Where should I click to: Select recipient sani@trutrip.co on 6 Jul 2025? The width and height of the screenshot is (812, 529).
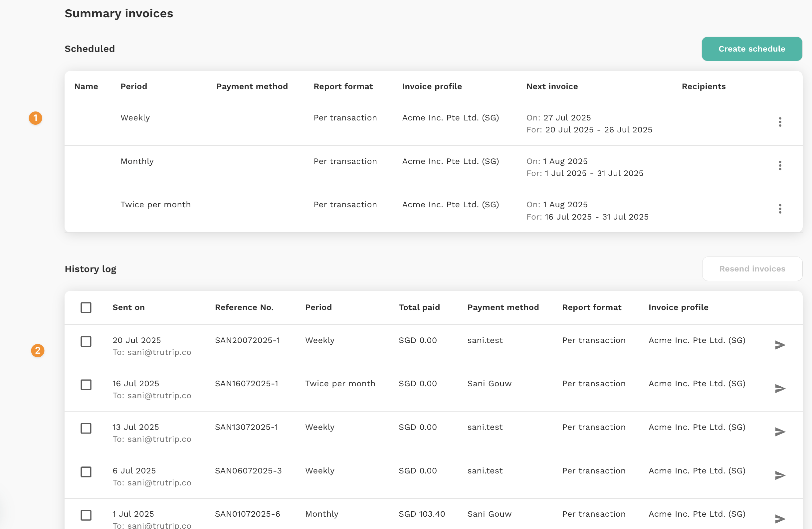[159, 482]
